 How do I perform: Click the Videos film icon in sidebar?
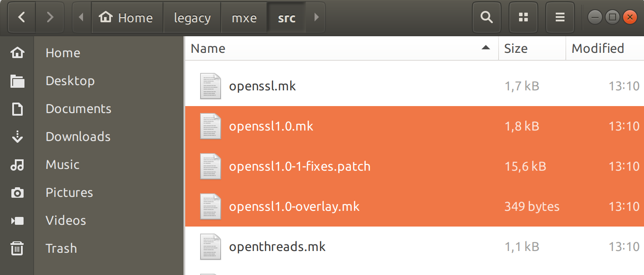(17, 220)
